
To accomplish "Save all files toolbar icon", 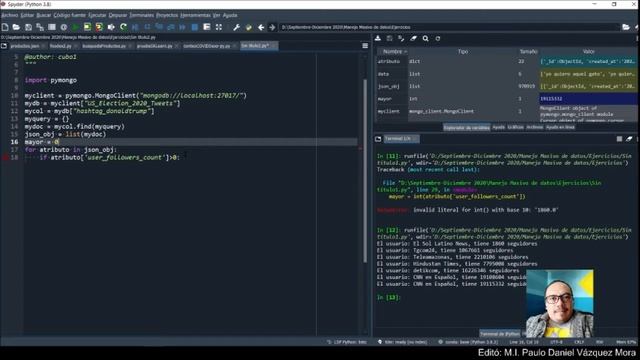I will [40, 27].
